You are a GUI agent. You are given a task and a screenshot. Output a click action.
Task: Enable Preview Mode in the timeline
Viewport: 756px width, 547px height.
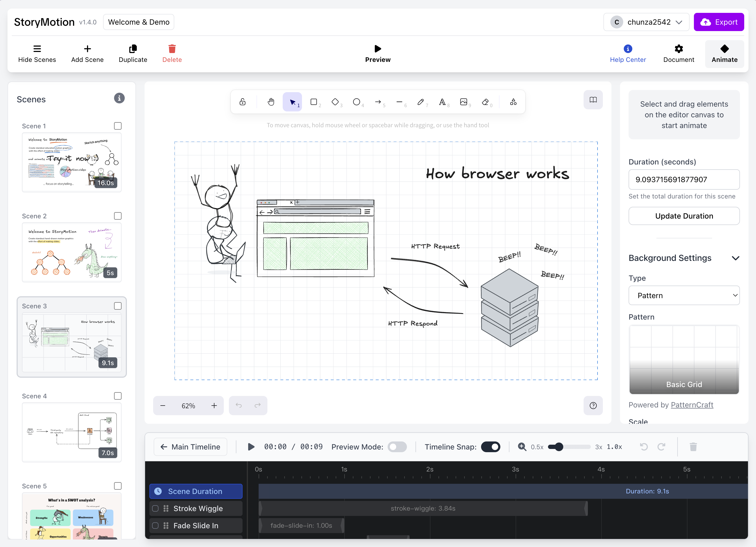pyautogui.click(x=397, y=447)
